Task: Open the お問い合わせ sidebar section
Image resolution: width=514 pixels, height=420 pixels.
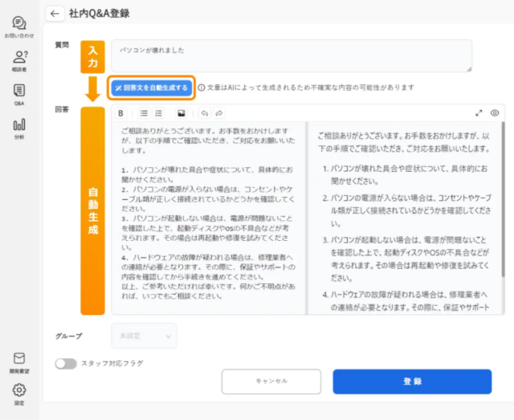Action: 19,27
